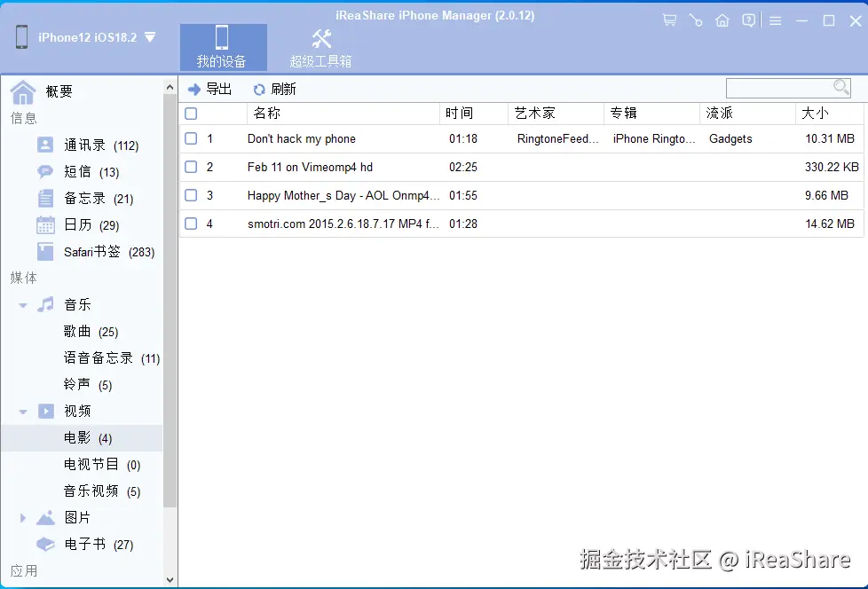This screenshot has width=868, height=589.
Task: Click the 导出 export arrow icon
Action: (193, 89)
